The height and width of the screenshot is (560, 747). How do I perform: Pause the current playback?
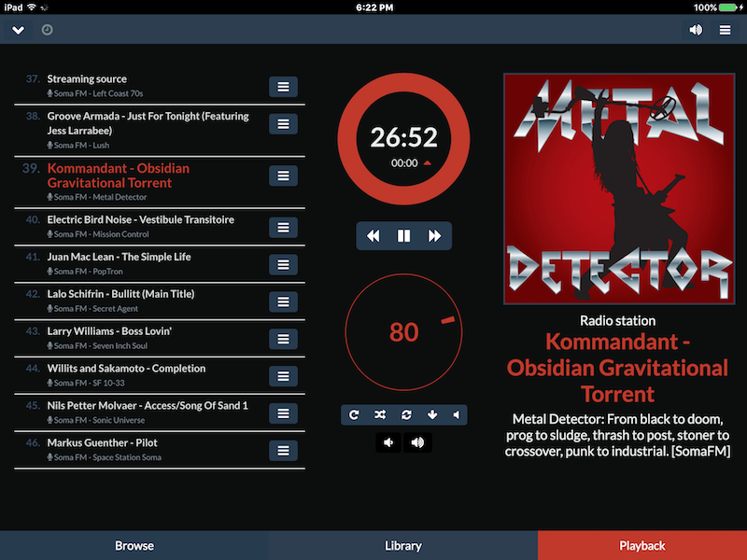(402, 236)
